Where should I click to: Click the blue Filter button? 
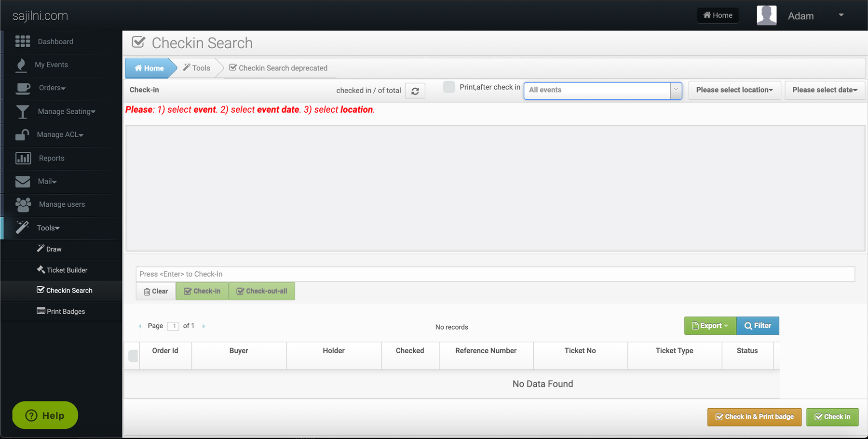pyautogui.click(x=758, y=326)
